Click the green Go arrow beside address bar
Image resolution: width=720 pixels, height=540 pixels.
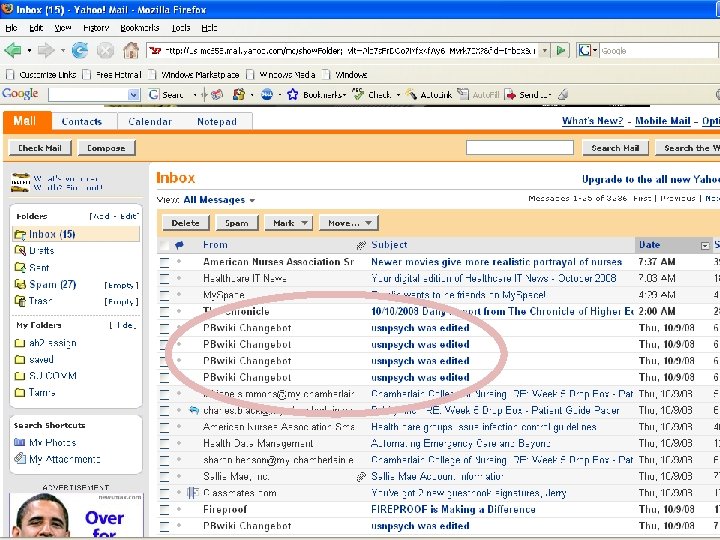[x=560, y=51]
